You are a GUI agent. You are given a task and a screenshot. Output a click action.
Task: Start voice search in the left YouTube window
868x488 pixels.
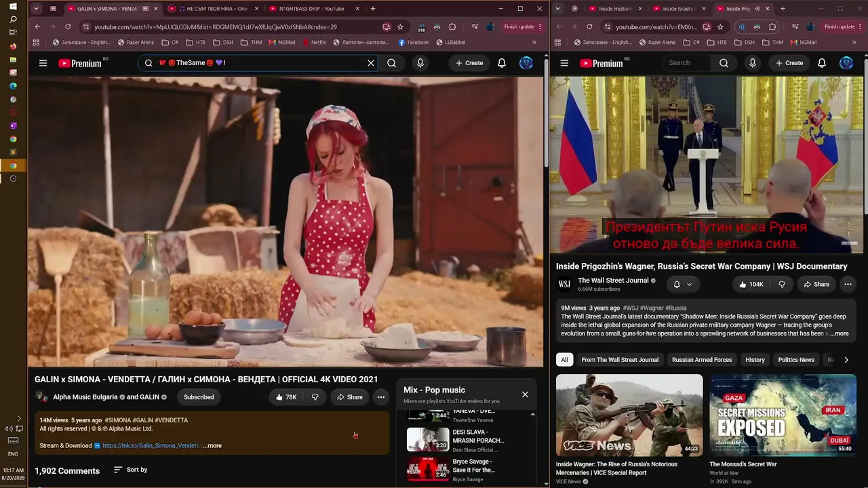point(420,63)
